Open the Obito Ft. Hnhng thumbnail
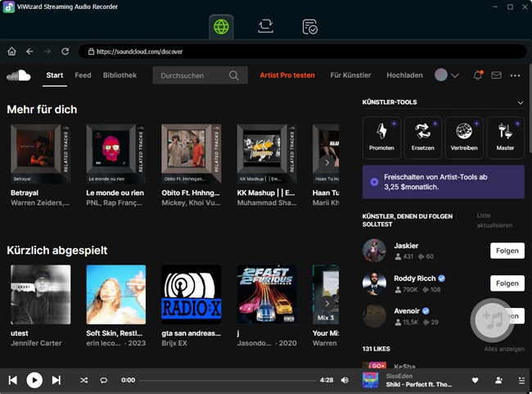Screen dimensions: 532x394 (x=192, y=154)
